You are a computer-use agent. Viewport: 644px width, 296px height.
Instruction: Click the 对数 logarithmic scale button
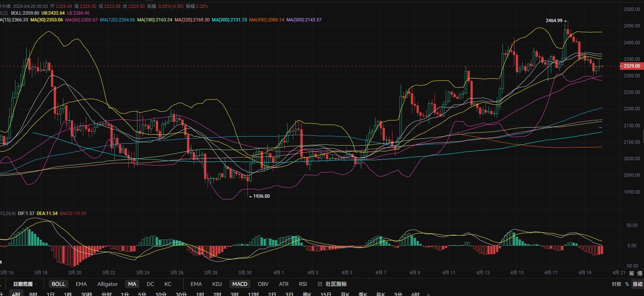click(x=616, y=284)
